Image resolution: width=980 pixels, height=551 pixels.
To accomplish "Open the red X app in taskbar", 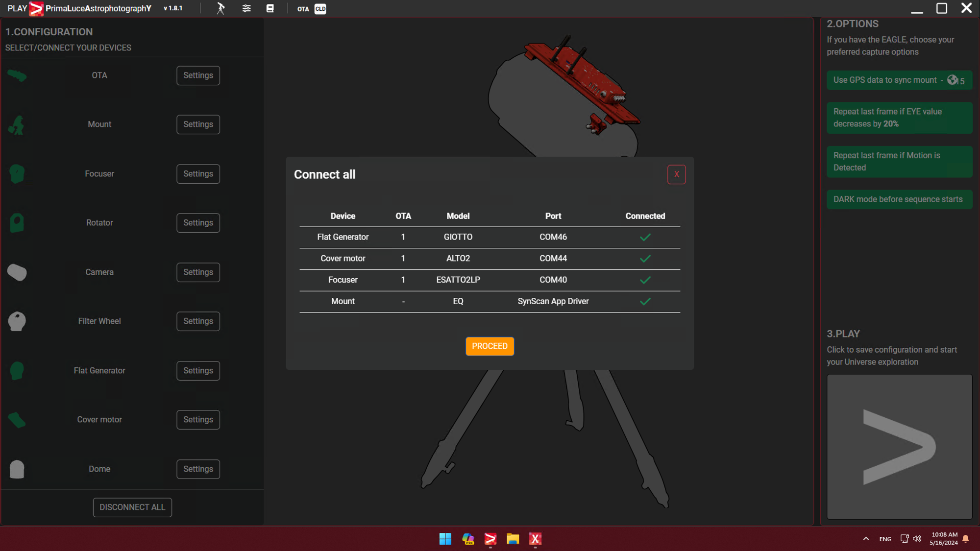I will coord(535,539).
